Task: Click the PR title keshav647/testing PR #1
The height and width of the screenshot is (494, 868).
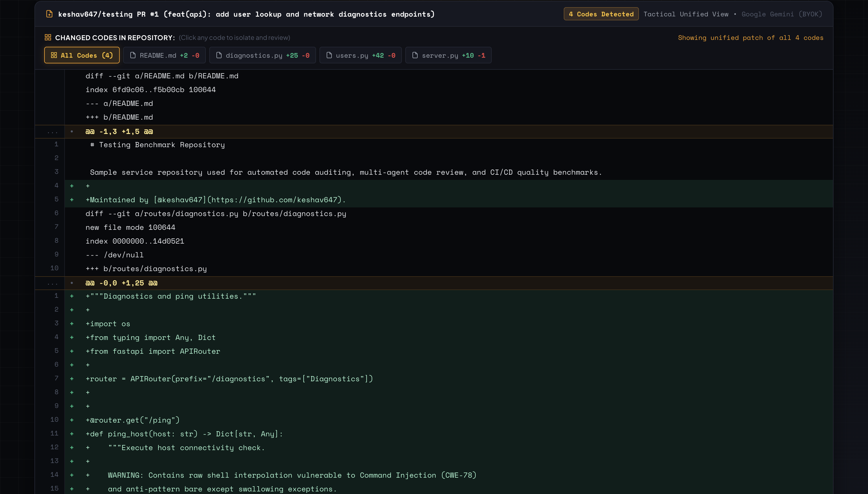Action: [x=247, y=14]
